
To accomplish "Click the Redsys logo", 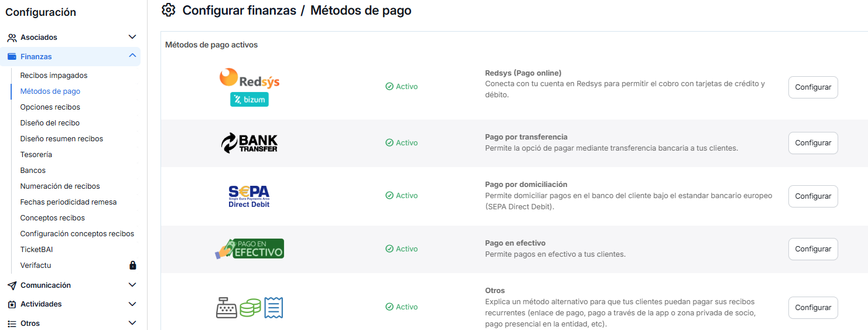I will [250, 78].
